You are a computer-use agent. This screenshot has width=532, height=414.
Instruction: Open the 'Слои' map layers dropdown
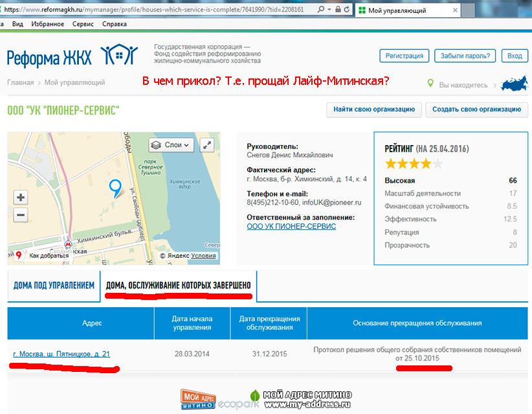click(171, 145)
